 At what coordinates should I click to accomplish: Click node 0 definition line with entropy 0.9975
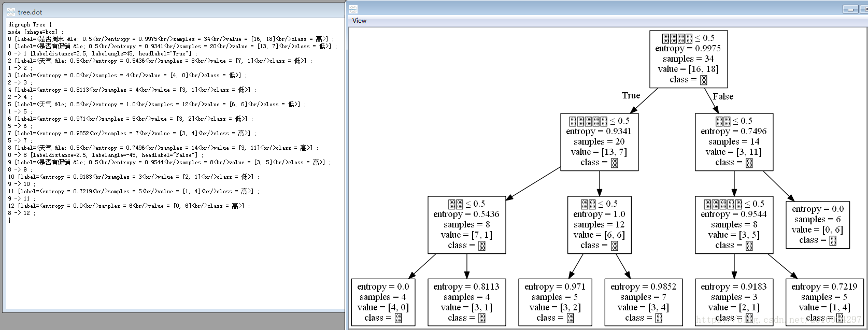point(171,39)
